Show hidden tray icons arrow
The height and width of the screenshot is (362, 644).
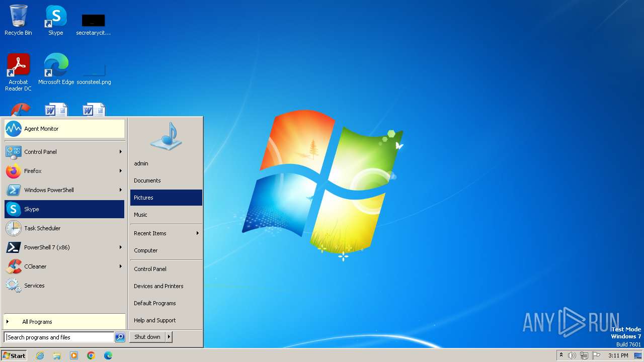pyautogui.click(x=561, y=355)
